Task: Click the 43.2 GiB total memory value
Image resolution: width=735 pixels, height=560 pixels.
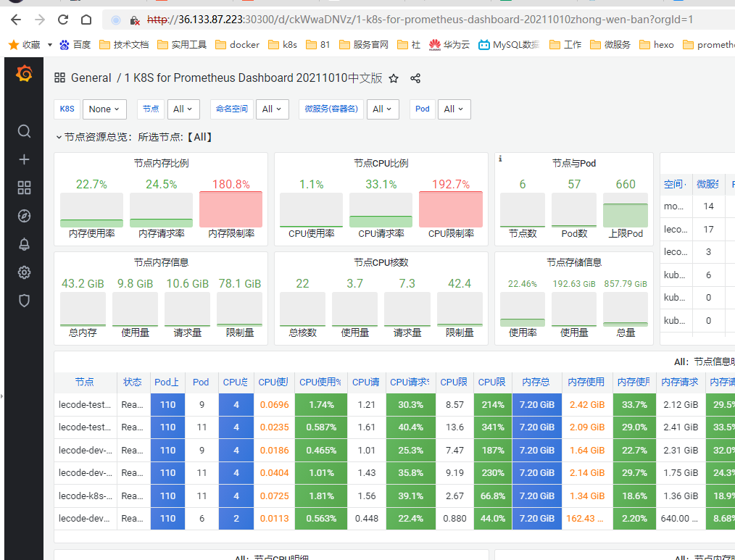Action: (x=83, y=283)
